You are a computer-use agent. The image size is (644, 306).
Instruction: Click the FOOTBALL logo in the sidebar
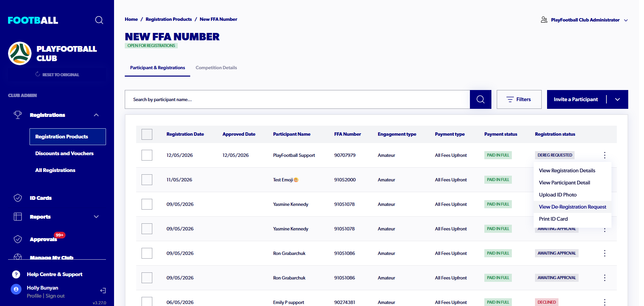(x=33, y=20)
